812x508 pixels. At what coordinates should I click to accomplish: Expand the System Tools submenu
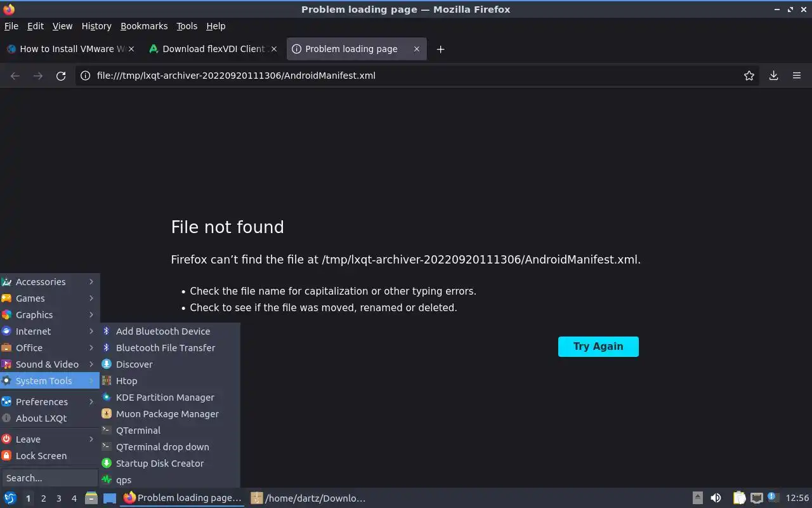49,381
